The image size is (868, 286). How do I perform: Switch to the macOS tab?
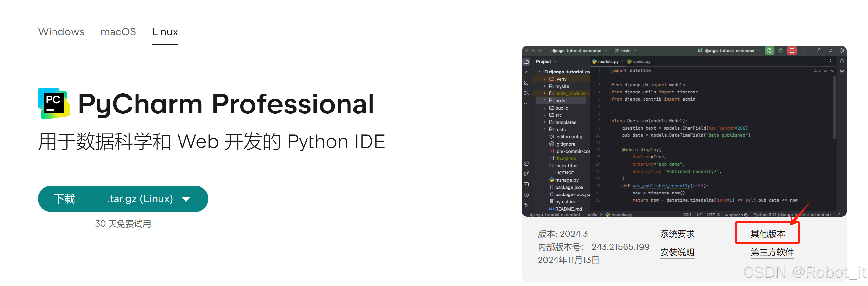click(118, 32)
